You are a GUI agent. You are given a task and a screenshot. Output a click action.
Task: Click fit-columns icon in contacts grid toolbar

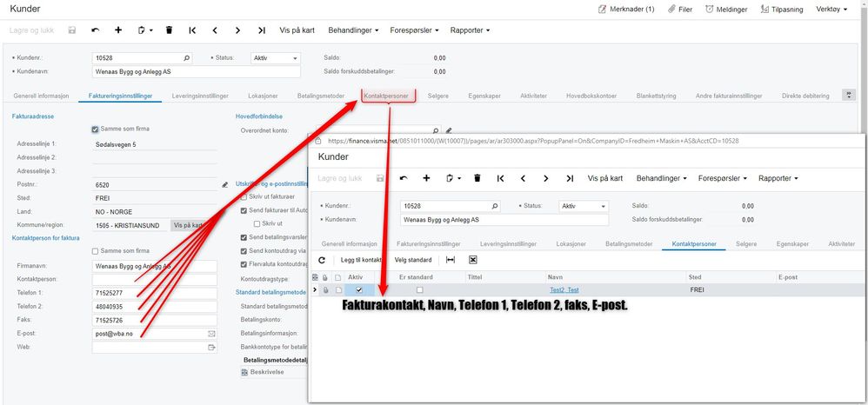[x=450, y=260]
